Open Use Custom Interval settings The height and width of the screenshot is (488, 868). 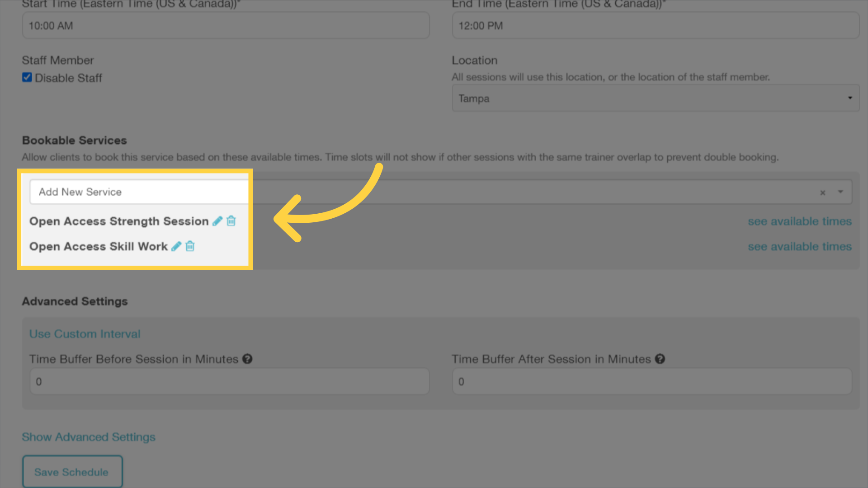point(85,333)
